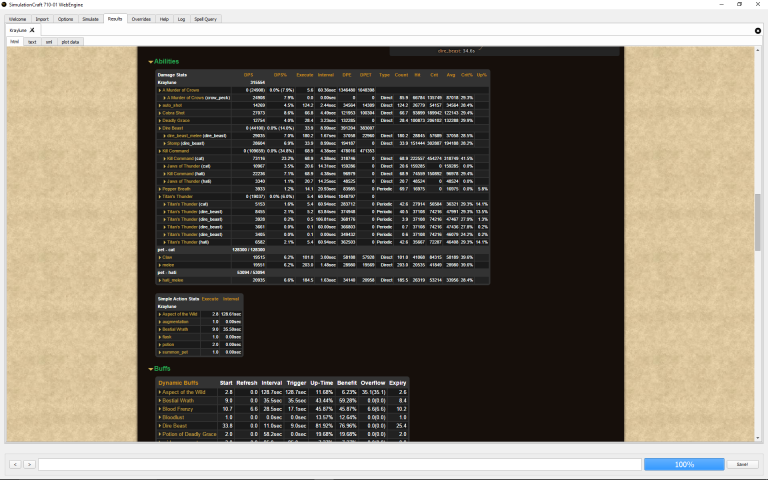
Task: Click the 100% progress bar
Action: [x=684, y=464]
